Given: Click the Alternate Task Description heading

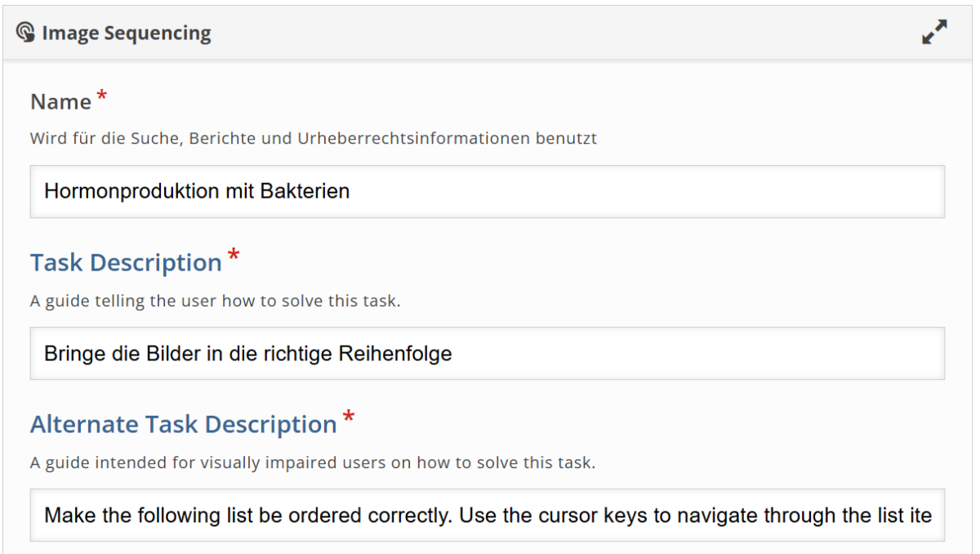Looking at the screenshot, I should 184,425.
